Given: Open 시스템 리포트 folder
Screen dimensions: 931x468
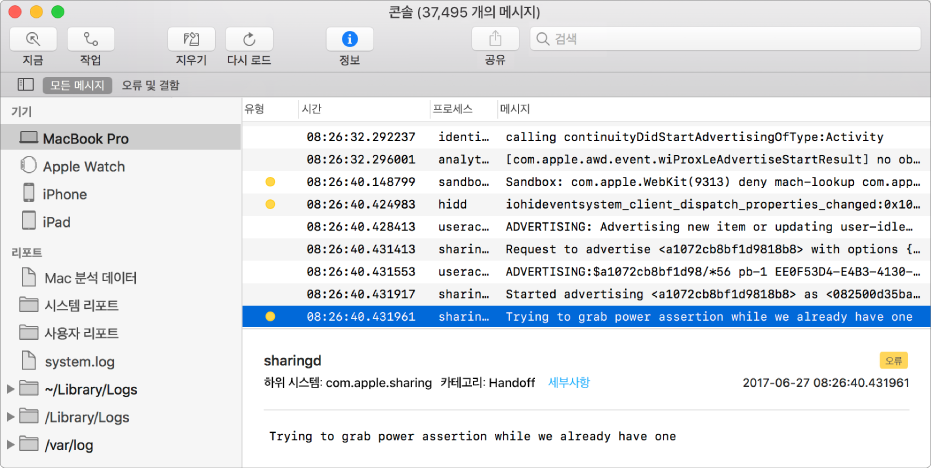Looking at the screenshot, I should tap(121, 305).
